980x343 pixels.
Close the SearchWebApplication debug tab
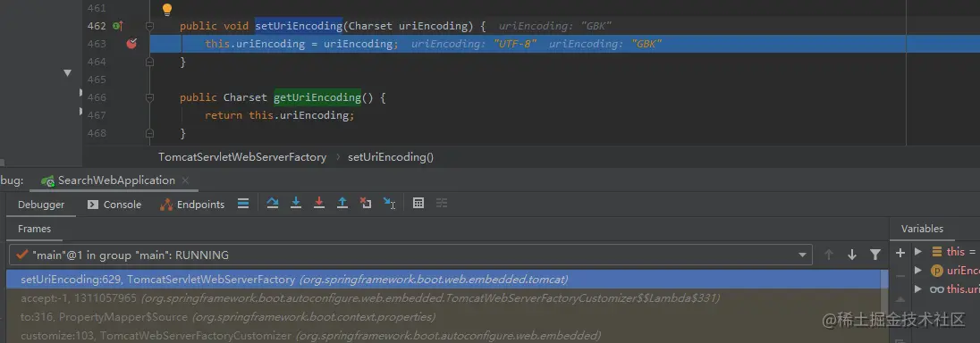pos(185,180)
